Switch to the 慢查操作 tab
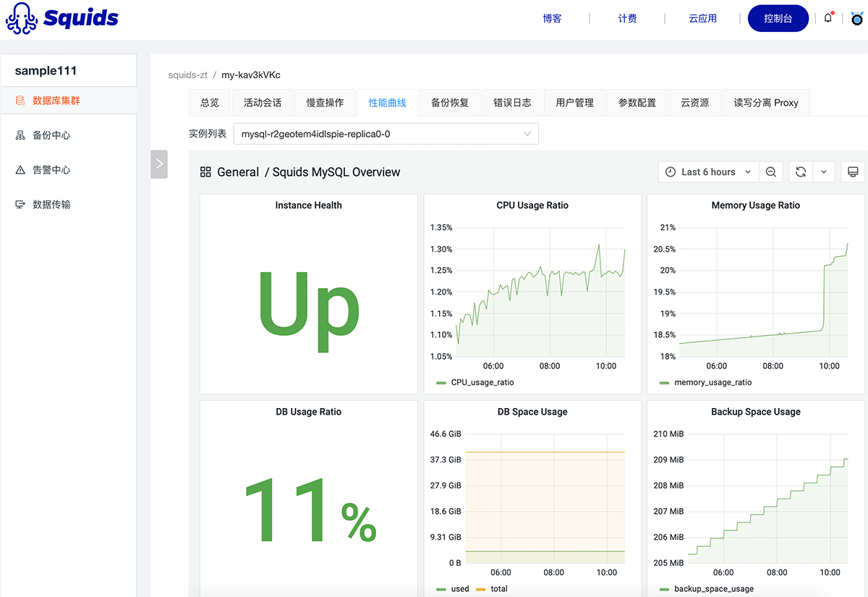Screen dimensions: 868x597 point(325,103)
